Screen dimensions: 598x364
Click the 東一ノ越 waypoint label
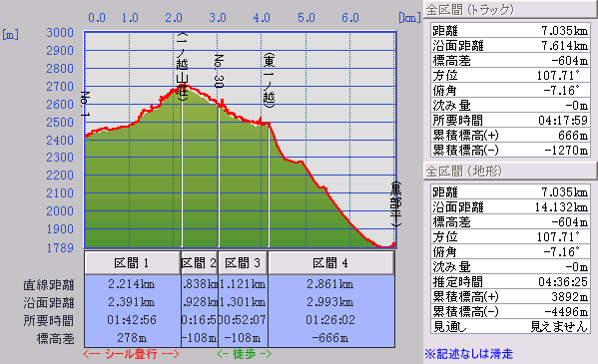click(269, 81)
